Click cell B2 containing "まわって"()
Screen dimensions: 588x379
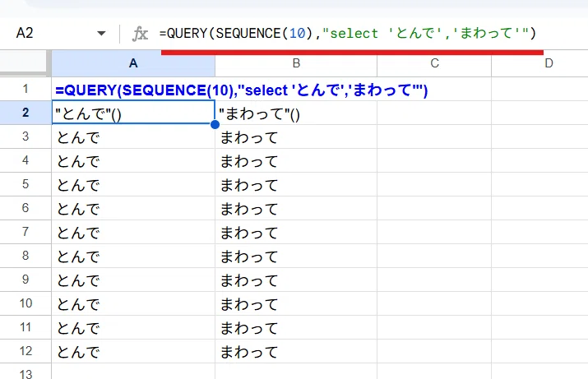point(296,113)
